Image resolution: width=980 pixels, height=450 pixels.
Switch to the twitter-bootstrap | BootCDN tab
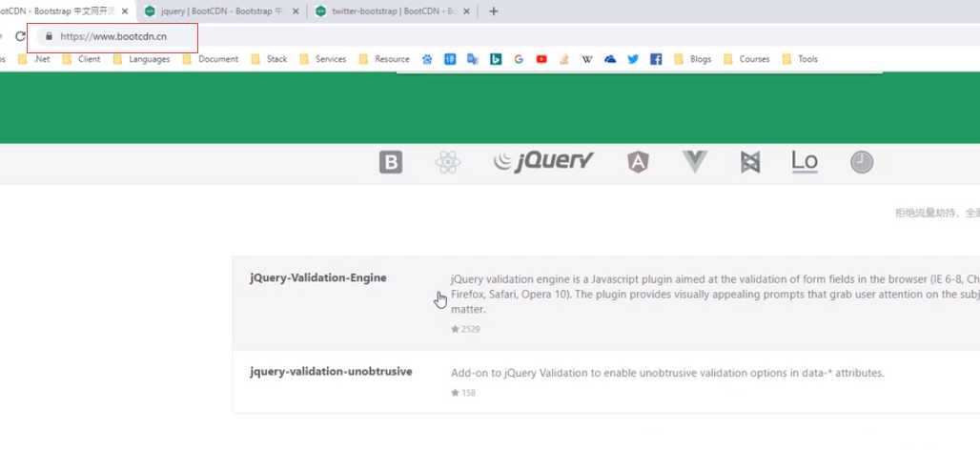[x=392, y=11]
